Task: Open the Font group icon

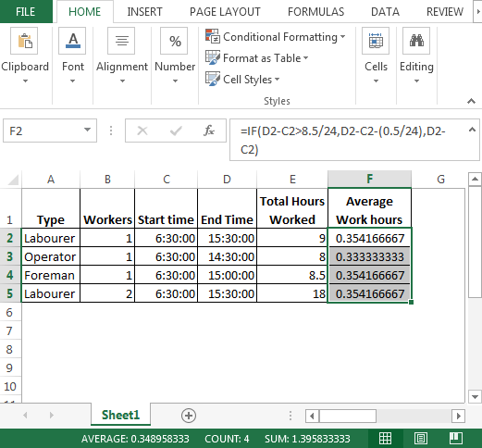Action: [x=72, y=41]
